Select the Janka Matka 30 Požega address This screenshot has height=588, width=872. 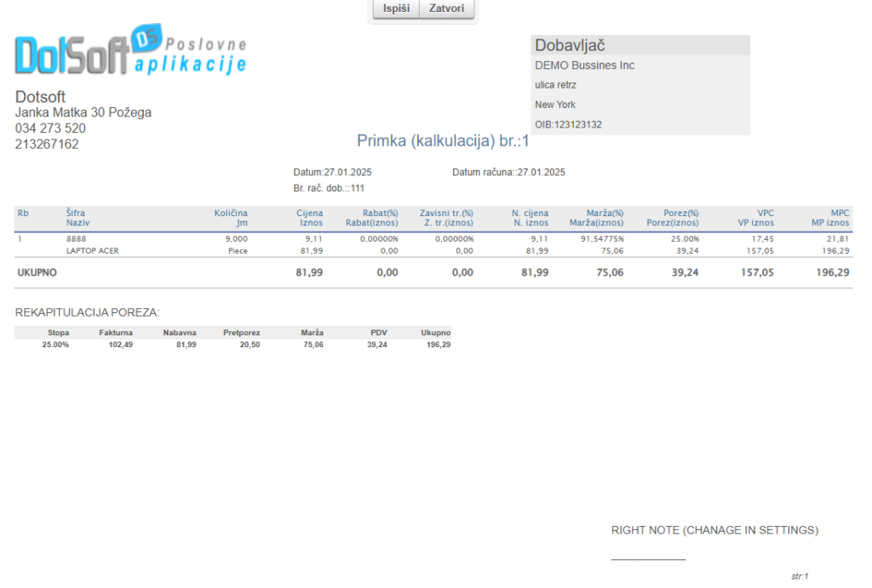[83, 112]
